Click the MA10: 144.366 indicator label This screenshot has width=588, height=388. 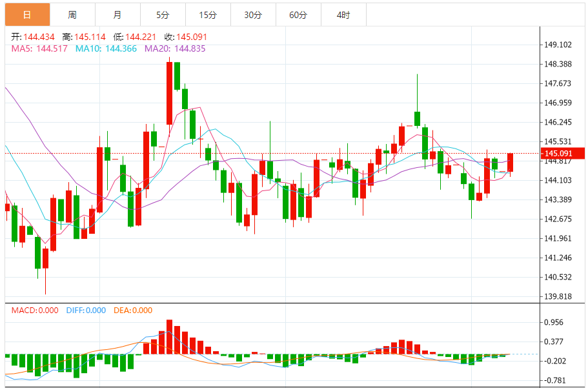click(106, 49)
